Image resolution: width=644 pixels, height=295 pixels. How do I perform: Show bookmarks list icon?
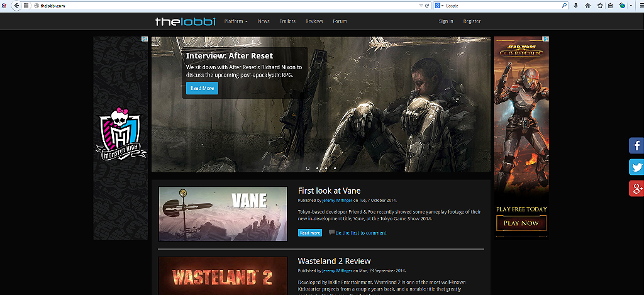point(610,6)
